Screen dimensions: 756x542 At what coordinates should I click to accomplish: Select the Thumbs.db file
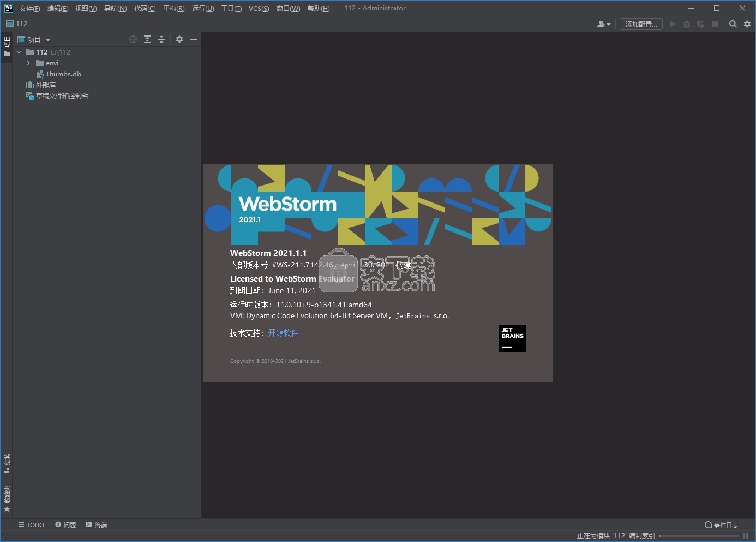pyautogui.click(x=107, y=74)
